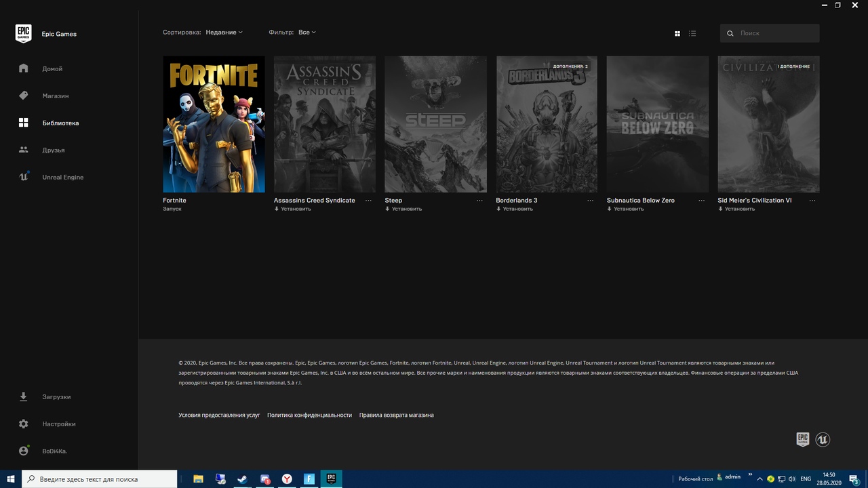Open Политика конфиденциальности link
Image resolution: width=868 pixels, height=488 pixels.
coord(309,415)
